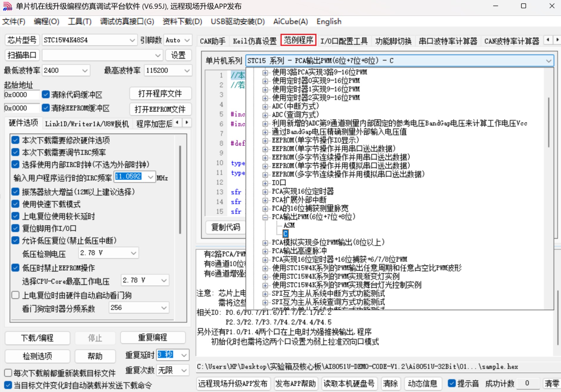Open the AiCube(A) menu
This screenshot has width=561, height=392.
pos(290,22)
